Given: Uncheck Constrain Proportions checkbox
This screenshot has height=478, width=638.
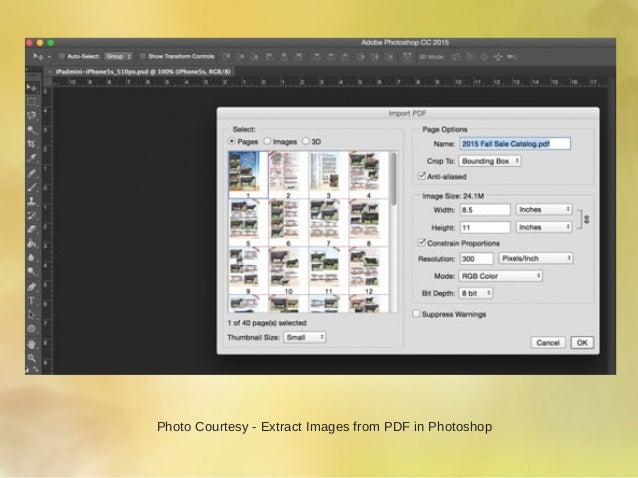Looking at the screenshot, I should 421,242.
